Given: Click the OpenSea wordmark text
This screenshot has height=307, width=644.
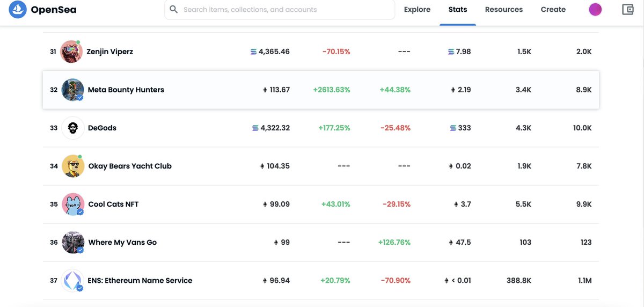Looking at the screenshot, I should click(x=54, y=10).
